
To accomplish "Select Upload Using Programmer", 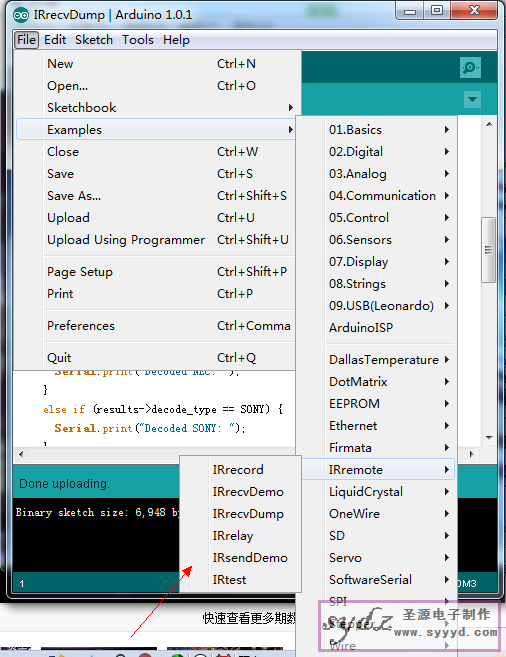I will point(155,240).
